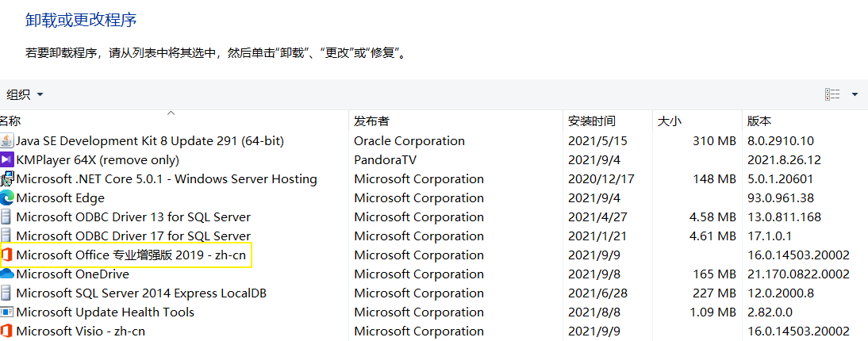This screenshot has height=341, width=868.
Task: Sort by the 版本 column header
Action: [759, 121]
